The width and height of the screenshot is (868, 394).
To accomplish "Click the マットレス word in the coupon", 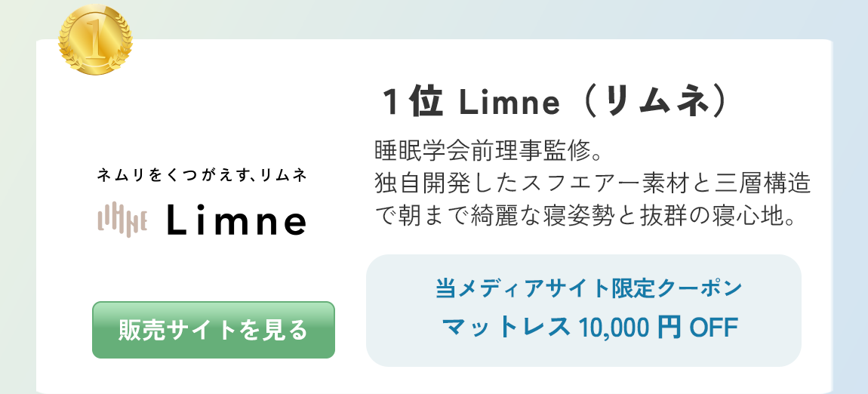I will (506, 328).
